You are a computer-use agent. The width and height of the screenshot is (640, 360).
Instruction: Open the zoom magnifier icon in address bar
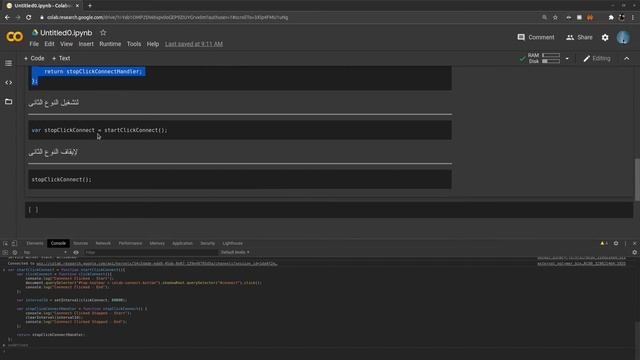[544, 18]
